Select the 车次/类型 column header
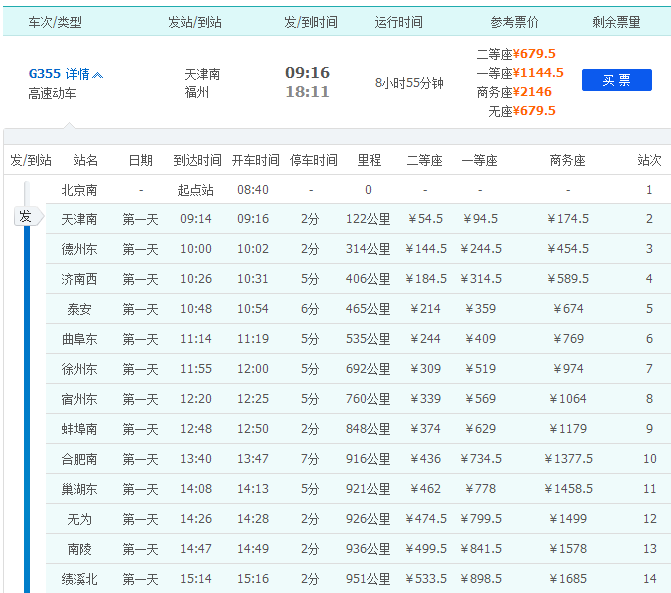This screenshot has width=671, height=593. pyautogui.click(x=55, y=22)
